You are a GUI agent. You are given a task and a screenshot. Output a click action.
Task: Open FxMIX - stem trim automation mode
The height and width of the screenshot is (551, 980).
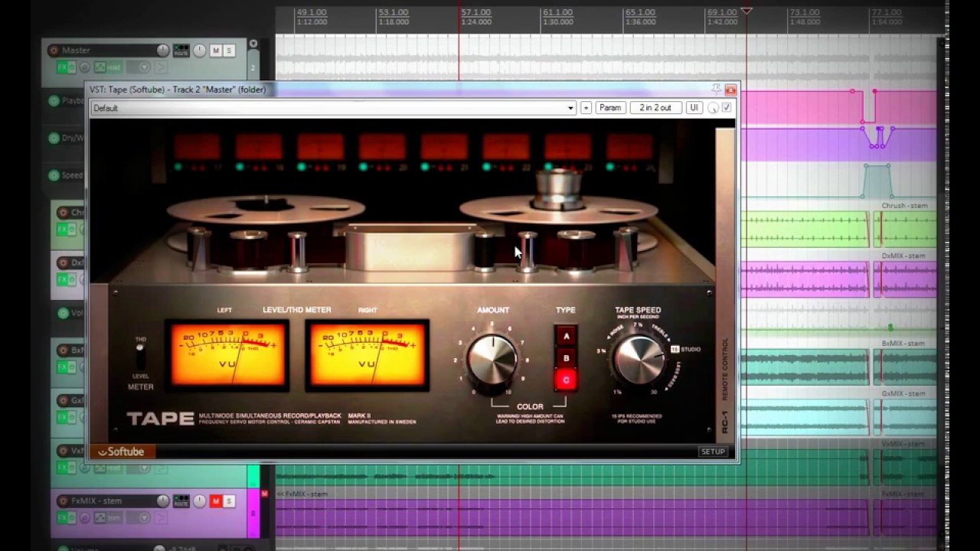tap(108, 518)
